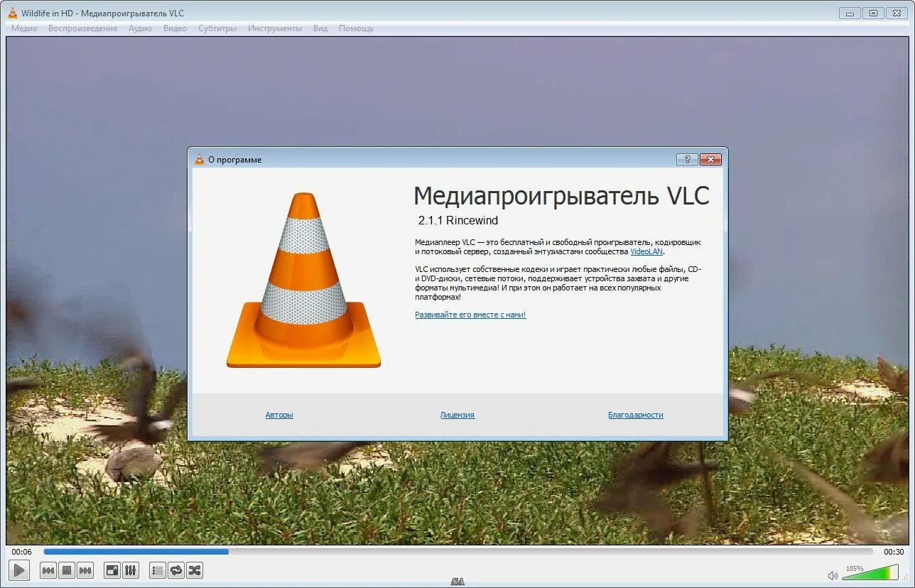Click the help question button in About dialog
915x588 pixels.
[x=687, y=160]
